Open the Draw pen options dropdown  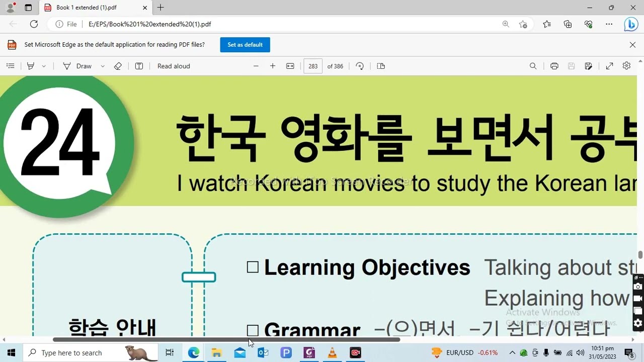click(103, 66)
